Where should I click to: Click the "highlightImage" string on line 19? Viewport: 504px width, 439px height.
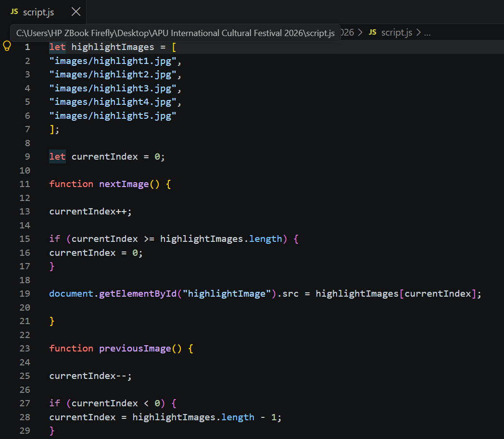pyautogui.click(x=227, y=294)
